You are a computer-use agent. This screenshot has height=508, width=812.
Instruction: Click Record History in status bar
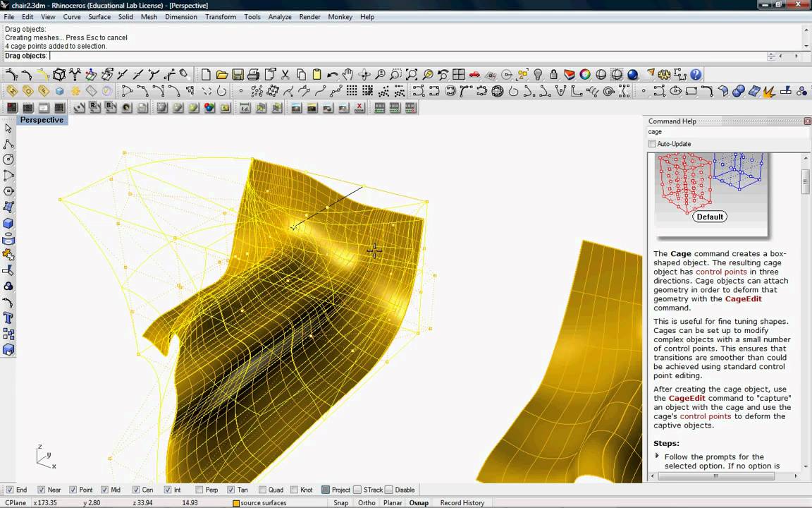(462, 503)
